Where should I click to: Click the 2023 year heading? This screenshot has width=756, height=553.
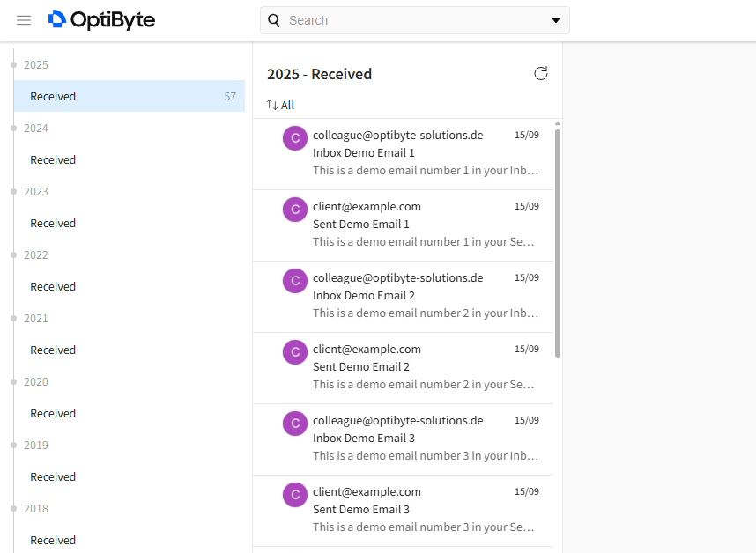coord(36,192)
